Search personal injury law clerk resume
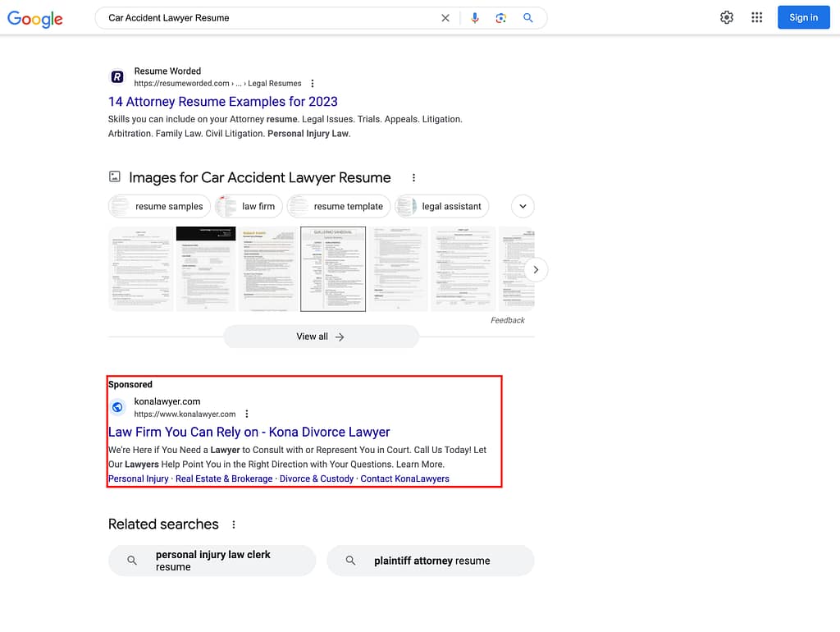The image size is (840, 632). [x=212, y=561]
